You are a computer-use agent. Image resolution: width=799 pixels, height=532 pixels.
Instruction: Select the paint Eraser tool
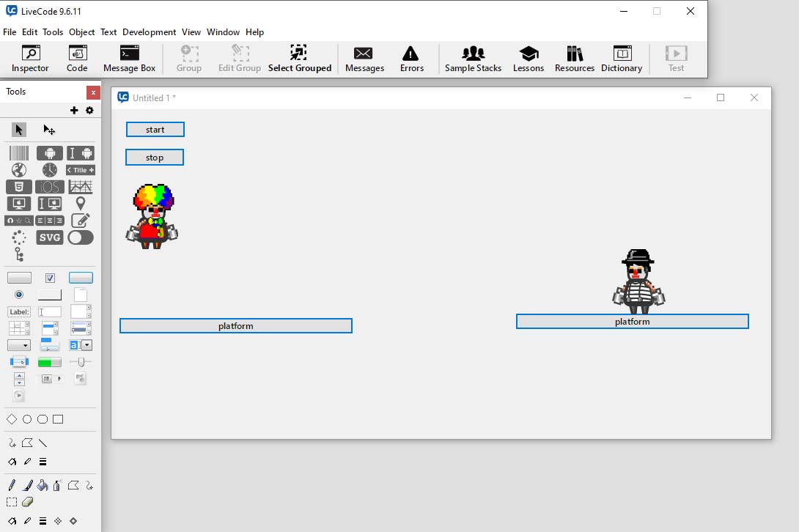28,502
